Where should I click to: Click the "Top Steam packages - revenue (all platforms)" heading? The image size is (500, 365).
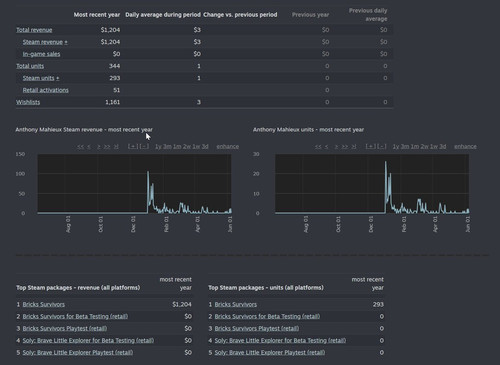click(x=78, y=287)
